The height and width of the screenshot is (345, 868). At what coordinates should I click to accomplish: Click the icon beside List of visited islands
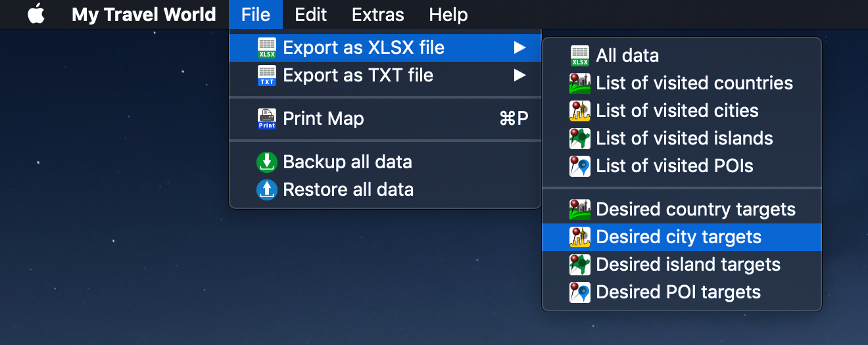(x=580, y=139)
